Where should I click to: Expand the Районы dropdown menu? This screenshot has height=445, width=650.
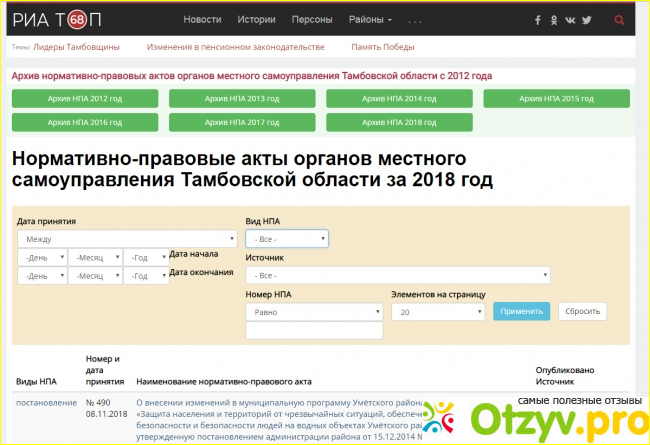[x=370, y=20]
